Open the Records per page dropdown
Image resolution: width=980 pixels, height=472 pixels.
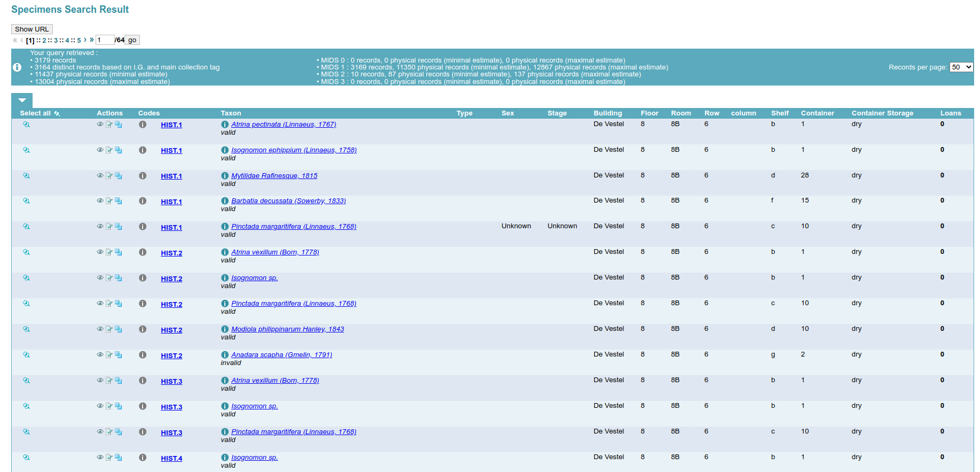961,67
